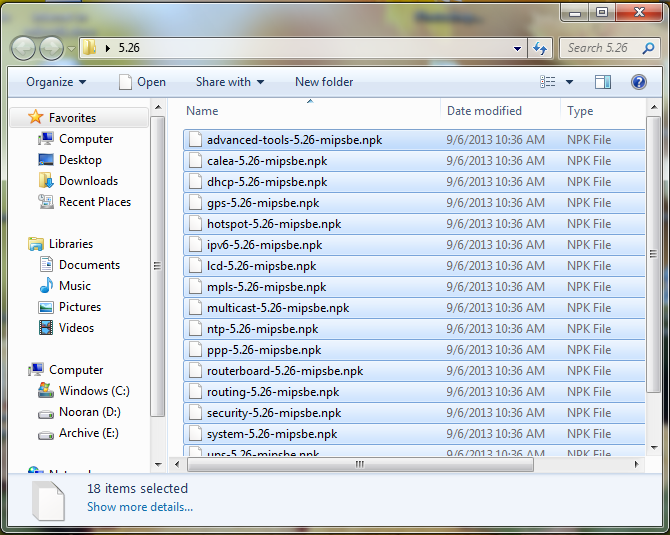Click Show more details link
Viewport: 670px width, 535px height.
140,507
